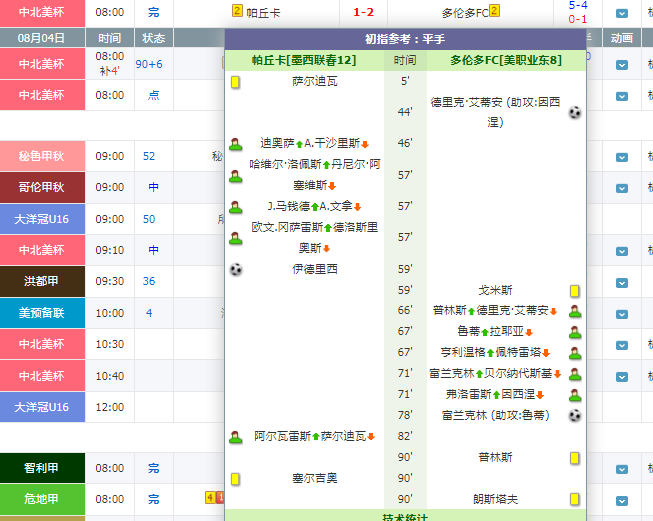Click the goal ball icon at 78'
This screenshot has height=521, width=653.
[x=574, y=415]
